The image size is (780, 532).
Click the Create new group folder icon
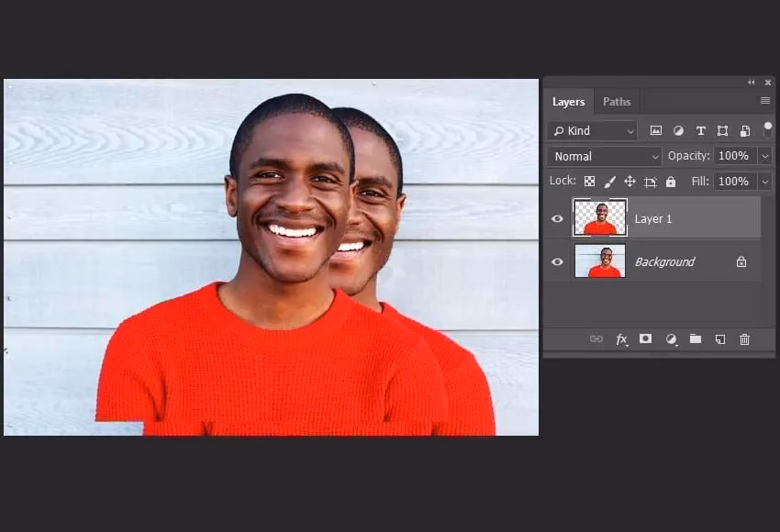[695, 339]
